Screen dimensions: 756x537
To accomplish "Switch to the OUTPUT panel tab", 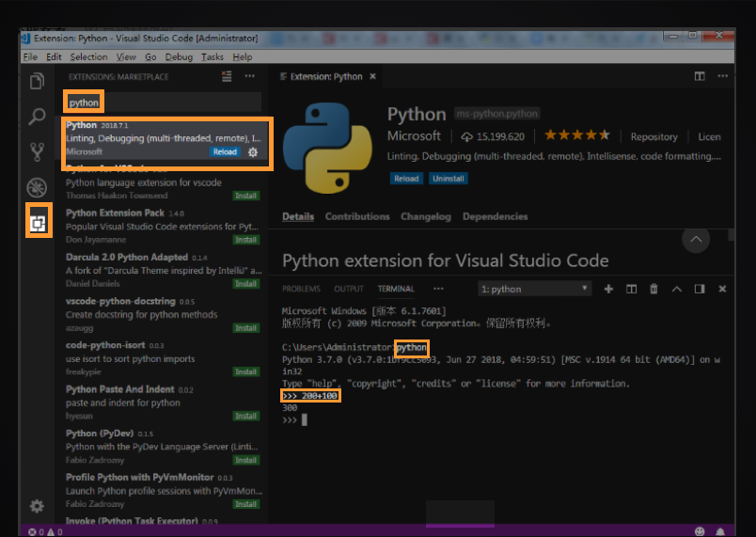I will point(349,289).
